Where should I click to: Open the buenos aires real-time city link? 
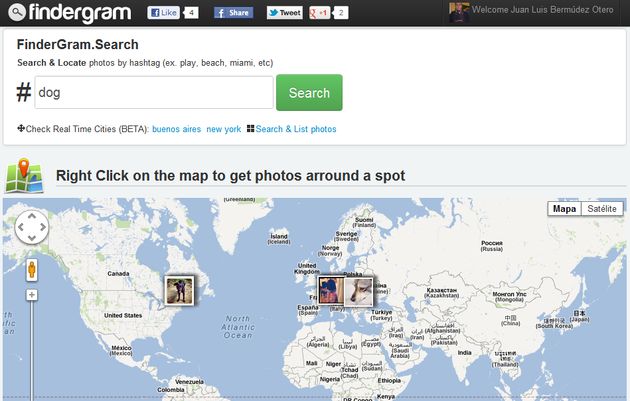click(x=176, y=129)
